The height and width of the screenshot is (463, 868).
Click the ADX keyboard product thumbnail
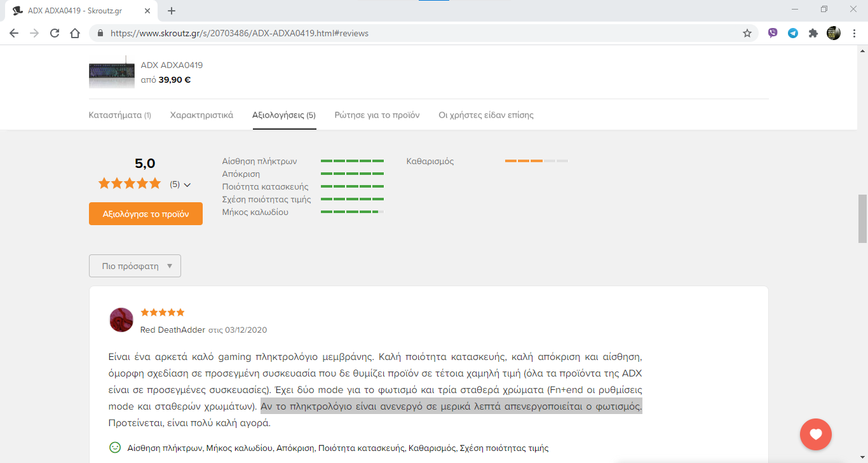[x=112, y=72]
